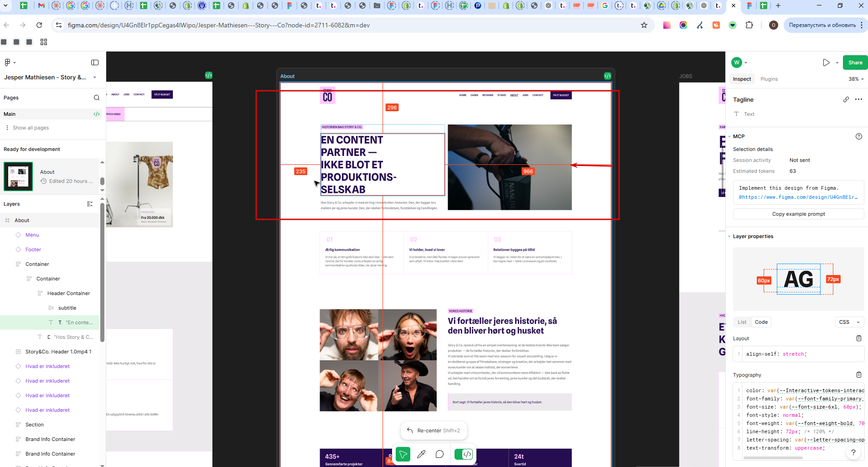
Task: Open the 38% zoom dropdown
Action: [x=856, y=79]
